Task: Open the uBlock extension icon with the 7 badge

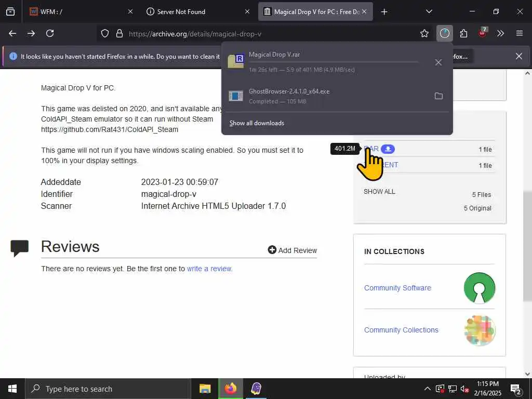Action: (483, 33)
